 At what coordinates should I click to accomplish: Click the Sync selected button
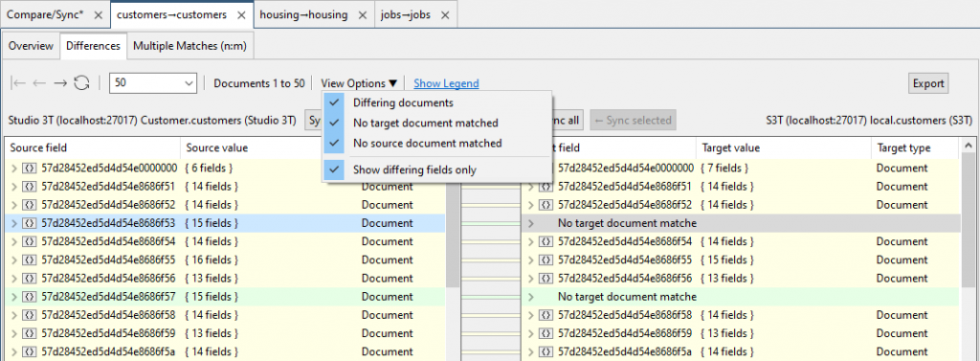[x=634, y=120]
